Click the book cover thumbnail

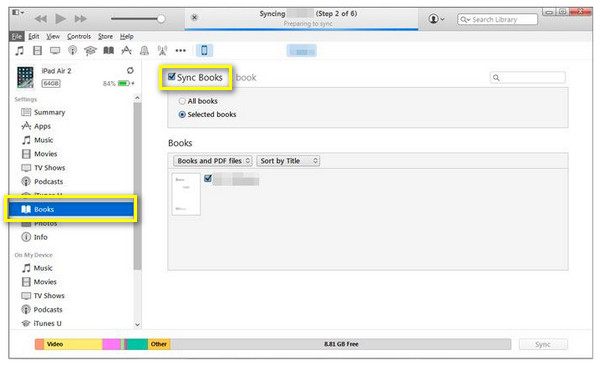click(186, 194)
